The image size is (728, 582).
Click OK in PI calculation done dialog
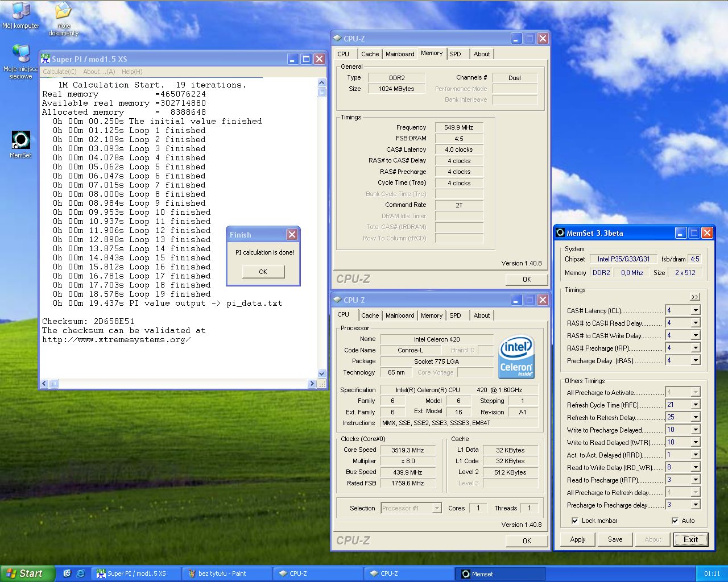[263, 272]
